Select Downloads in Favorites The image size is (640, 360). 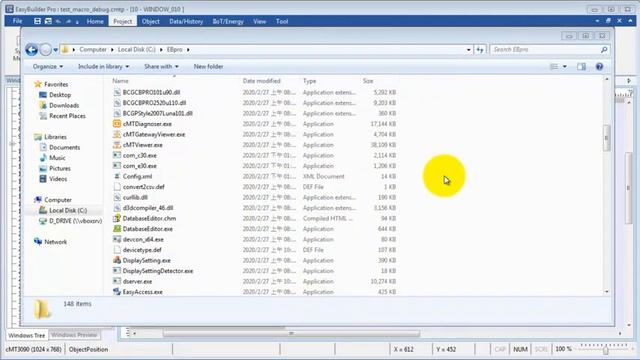coord(64,105)
